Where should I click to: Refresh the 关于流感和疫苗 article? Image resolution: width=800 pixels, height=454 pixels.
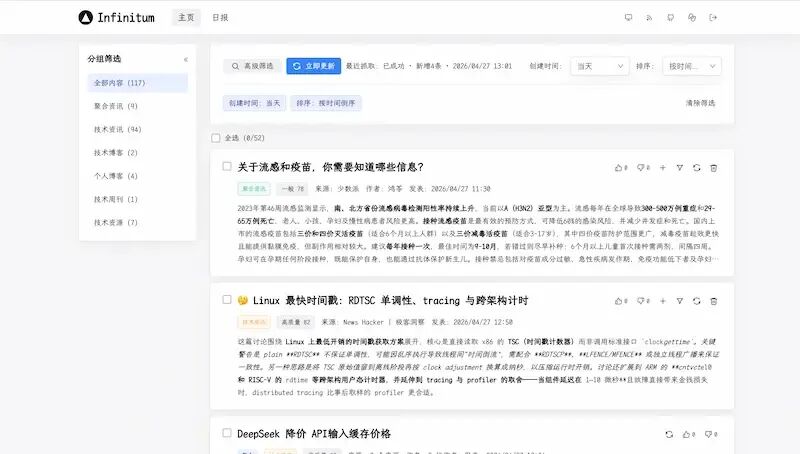point(696,168)
